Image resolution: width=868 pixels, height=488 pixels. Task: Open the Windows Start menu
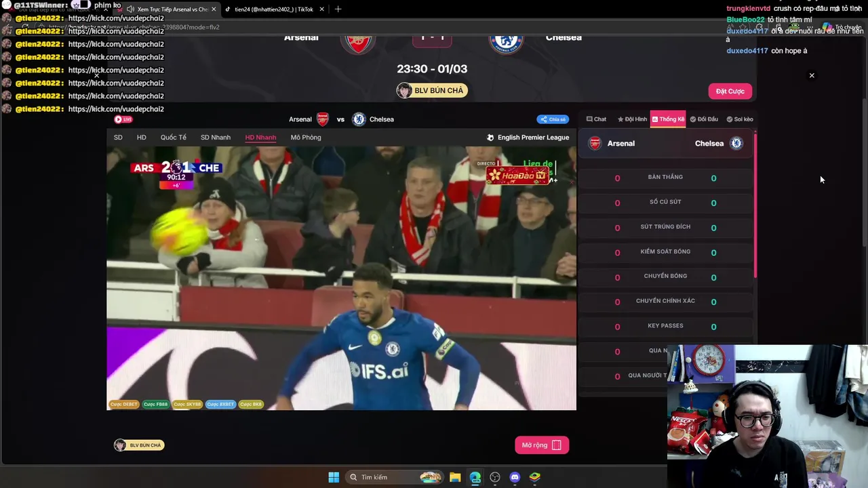pyautogui.click(x=334, y=477)
